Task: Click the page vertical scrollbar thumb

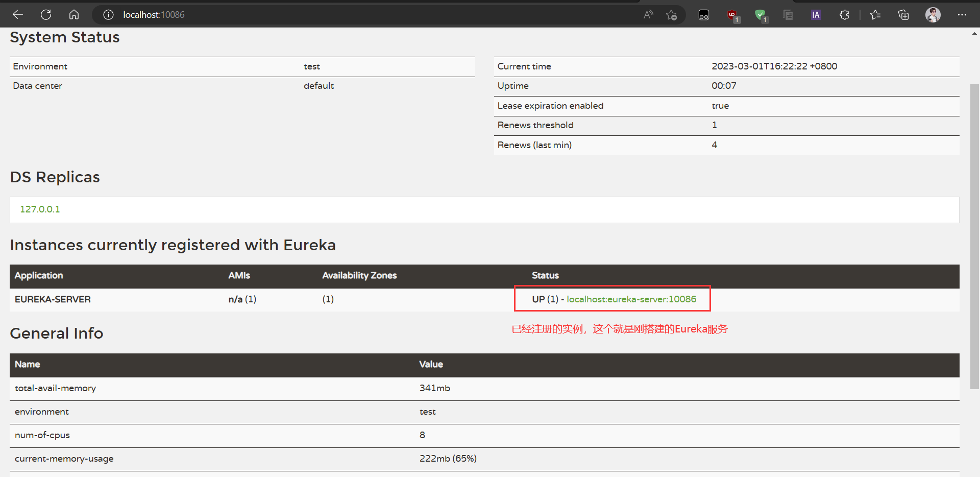Action: tap(974, 236)
